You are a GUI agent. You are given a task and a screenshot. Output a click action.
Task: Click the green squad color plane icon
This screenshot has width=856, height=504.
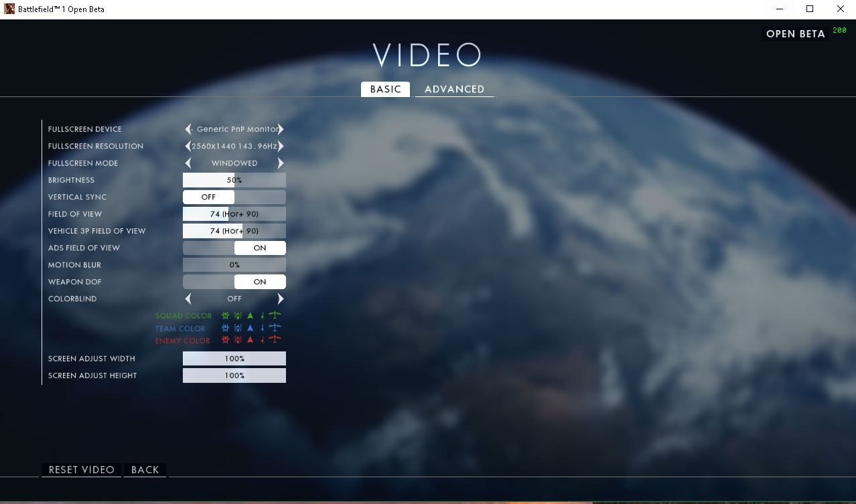pyautogui.click(x=275, y=315)
